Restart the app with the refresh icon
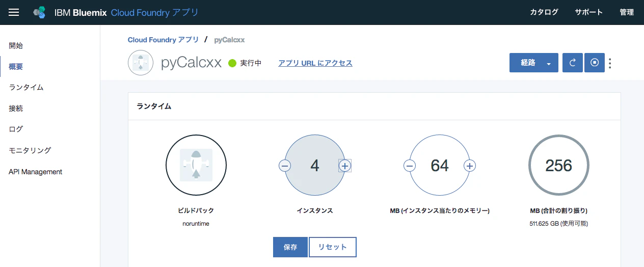This screenshot has width=644, height=267. [573, 63]
